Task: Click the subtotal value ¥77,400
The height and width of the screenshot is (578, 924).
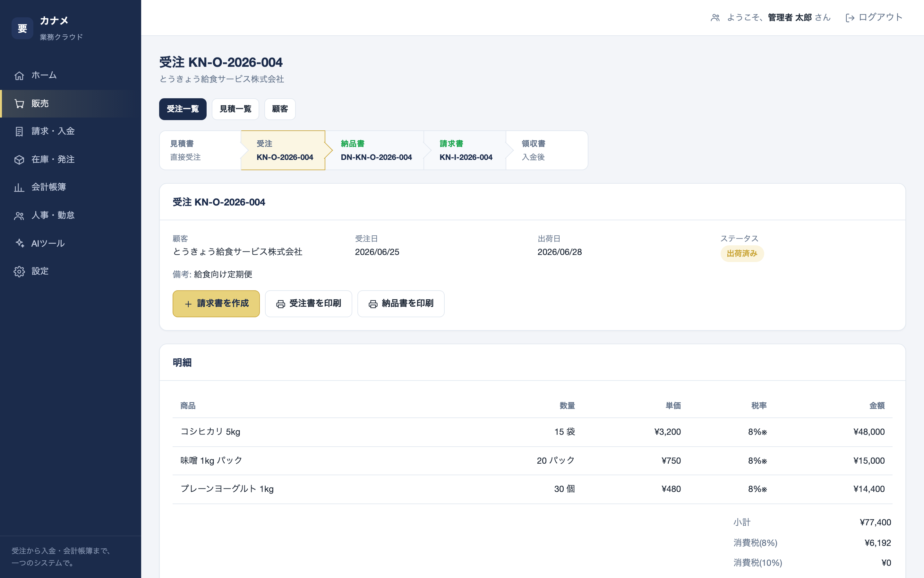Action: 876,522
